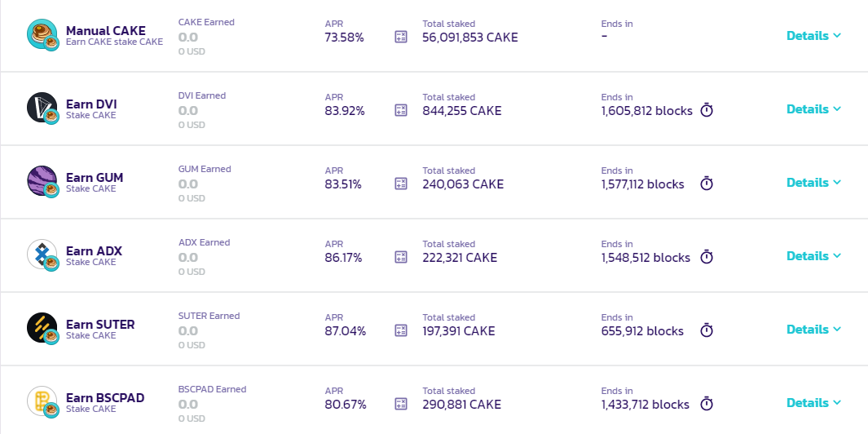Click calculator icon beside 87.04% APR
The height and width of the screenshot is (434, 868).
(x=401, y=330)
